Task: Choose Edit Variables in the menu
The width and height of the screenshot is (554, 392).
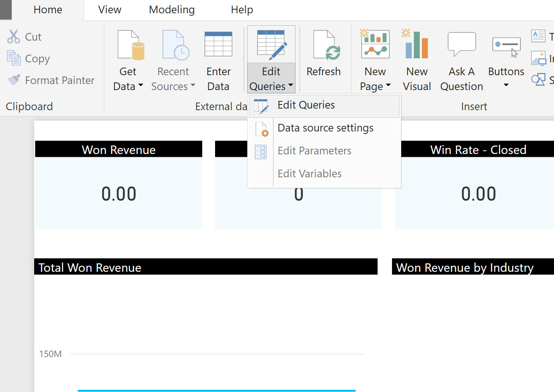Action: 310,173
